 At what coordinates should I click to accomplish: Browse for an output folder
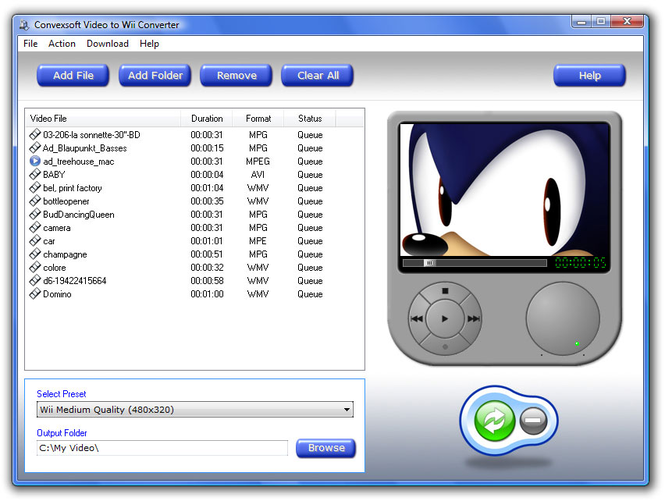point(326,448)
